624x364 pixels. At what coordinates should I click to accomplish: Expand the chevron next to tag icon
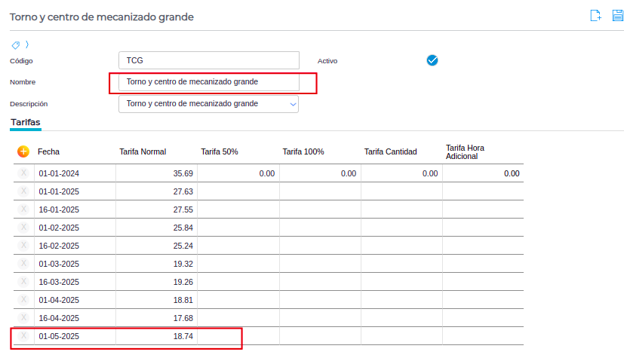pos(27,44)
